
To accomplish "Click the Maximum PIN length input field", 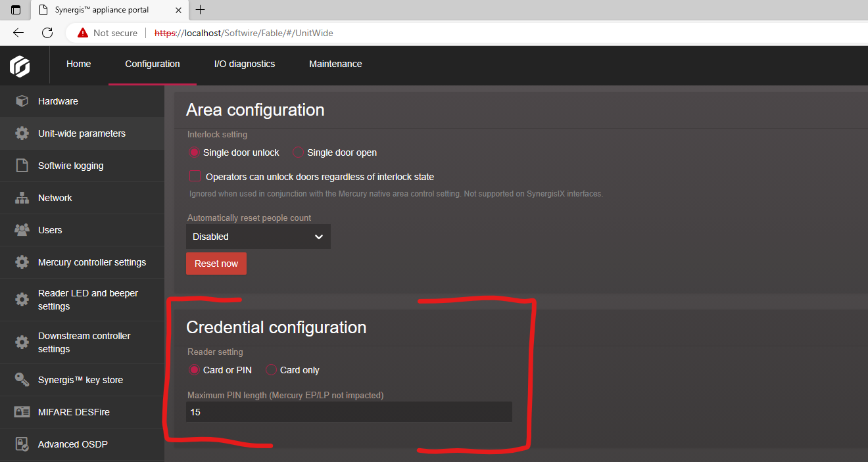I will [x=349, y=412].
